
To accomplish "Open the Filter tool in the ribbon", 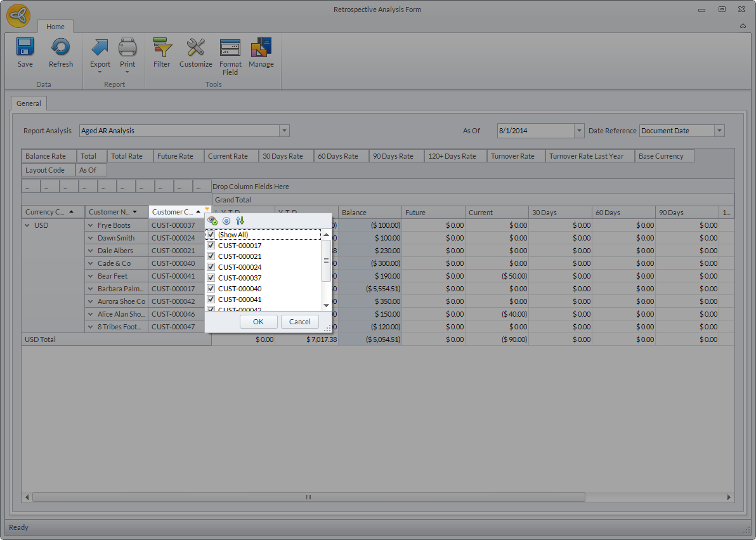I will pyautogui.click(x=162, y=48).
